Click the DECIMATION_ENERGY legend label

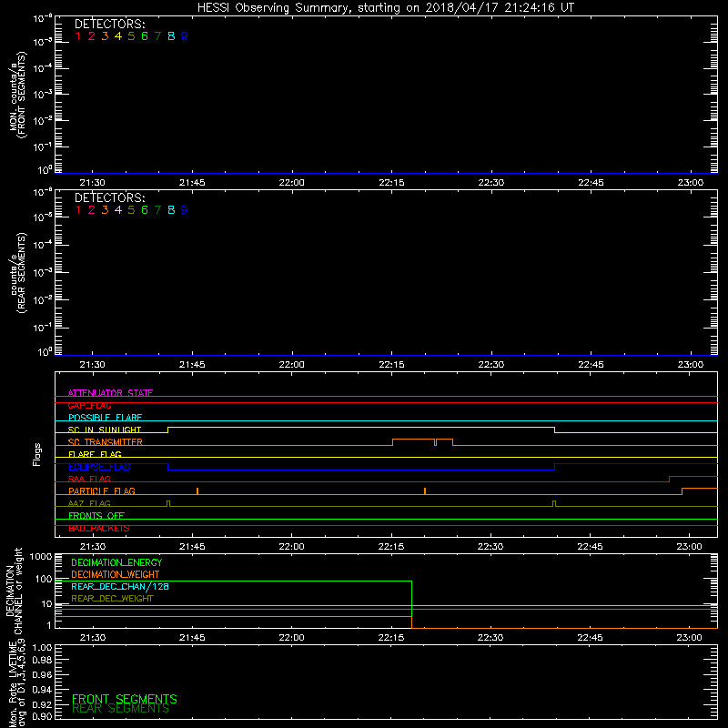(x=116, y=562)
